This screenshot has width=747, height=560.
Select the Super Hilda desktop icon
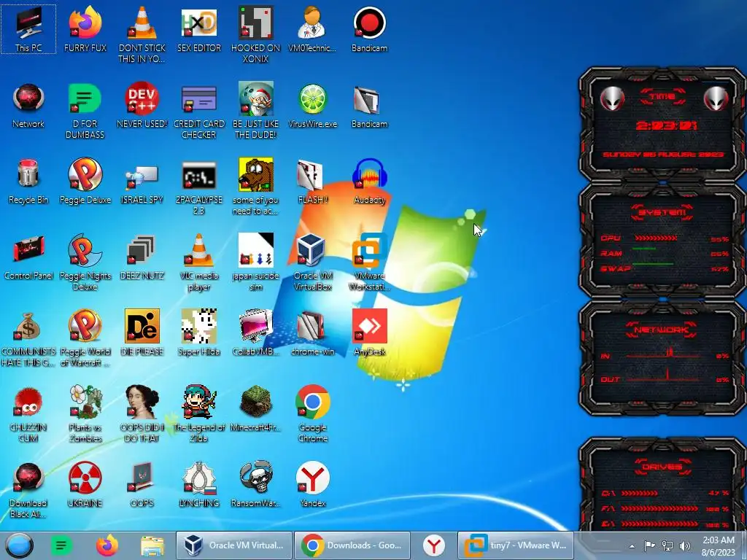coord(198,332)
